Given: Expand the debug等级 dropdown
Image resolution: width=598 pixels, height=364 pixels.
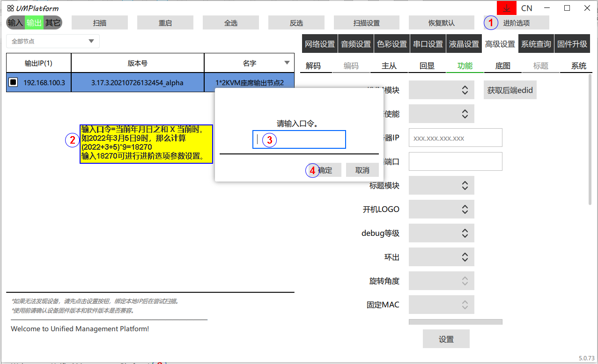Looking at the screenshot, I should 441,233.
